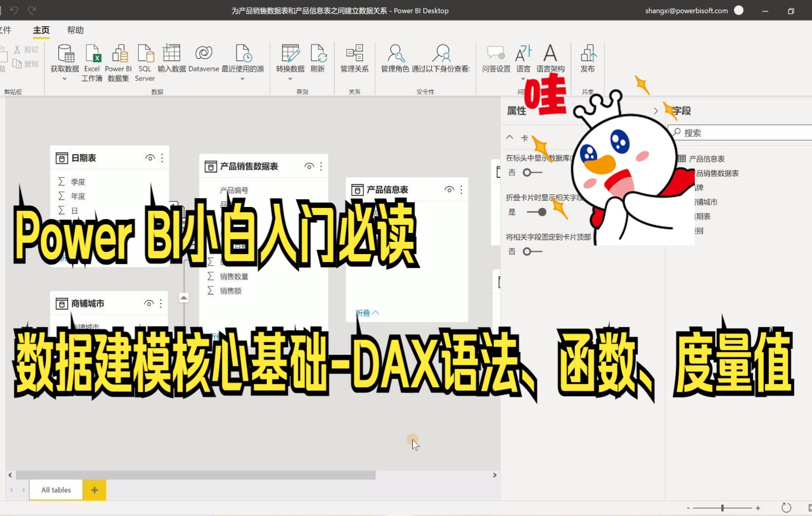Select 销售额 field in sales table
The image size is (812, 516).
pos(231,291)
